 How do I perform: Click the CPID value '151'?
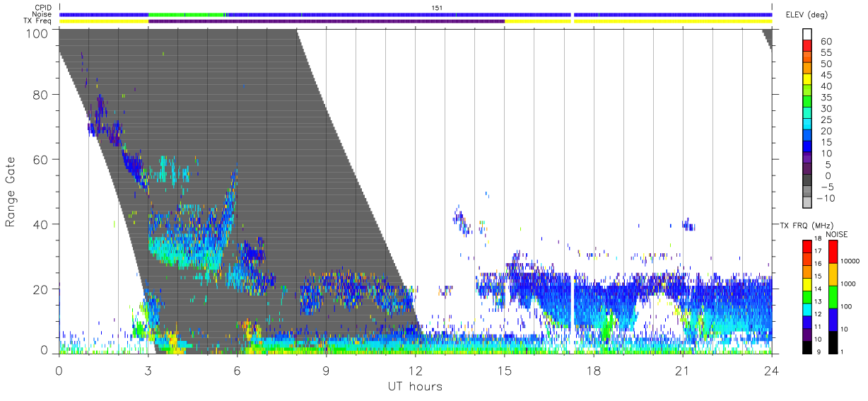click(x=438, y=8)
